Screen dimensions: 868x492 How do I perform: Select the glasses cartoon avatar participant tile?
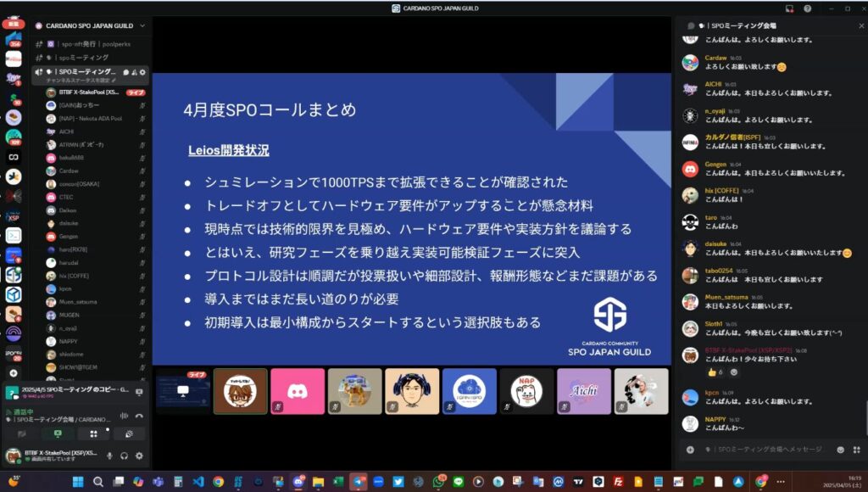[240, 392]
